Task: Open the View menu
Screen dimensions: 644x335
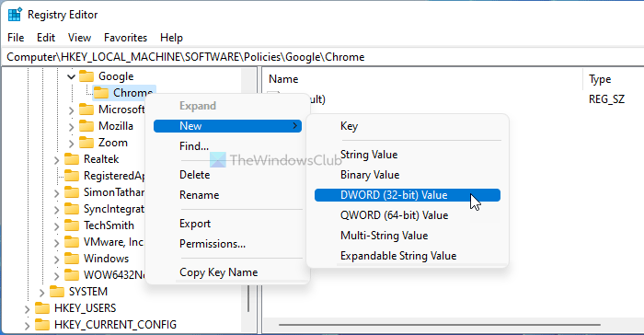Action: (x=79, y=38)
